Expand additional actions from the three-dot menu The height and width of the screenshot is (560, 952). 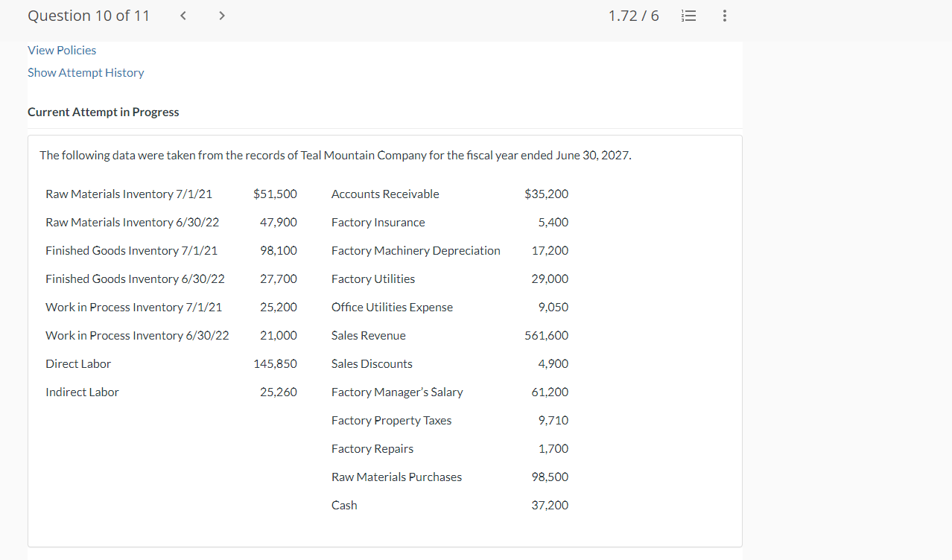[x=724, y=15]
